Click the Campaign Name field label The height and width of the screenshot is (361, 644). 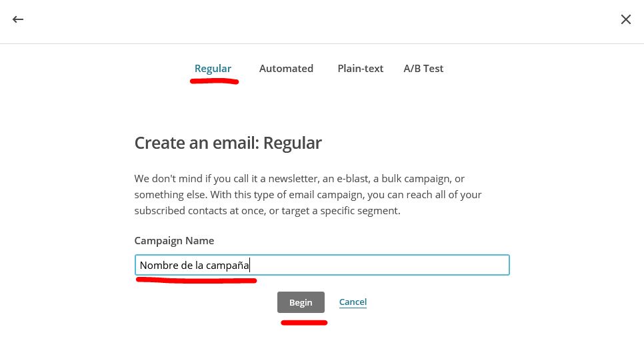tap(174, 240)
